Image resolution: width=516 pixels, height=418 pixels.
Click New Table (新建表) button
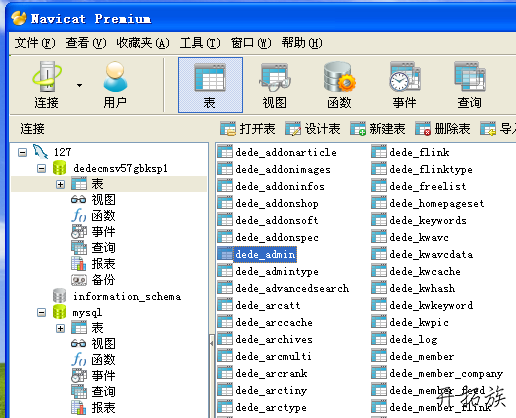click(x=377, y=129)
